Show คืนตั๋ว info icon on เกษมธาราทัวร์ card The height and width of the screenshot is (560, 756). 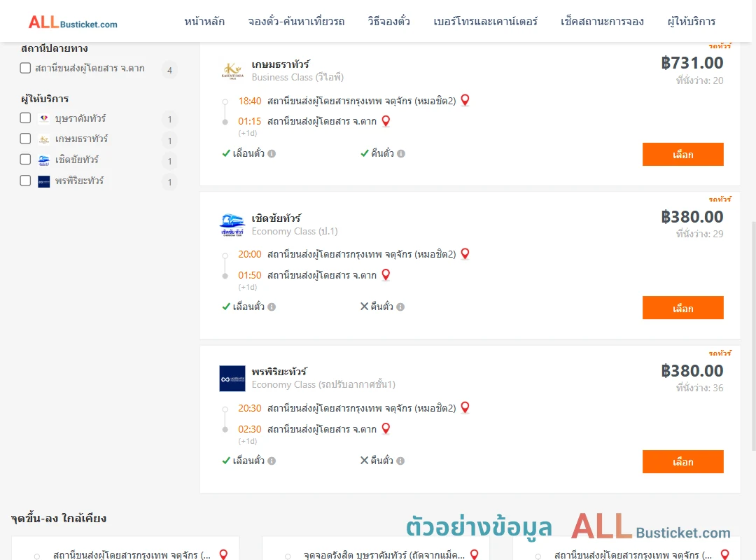401,153
